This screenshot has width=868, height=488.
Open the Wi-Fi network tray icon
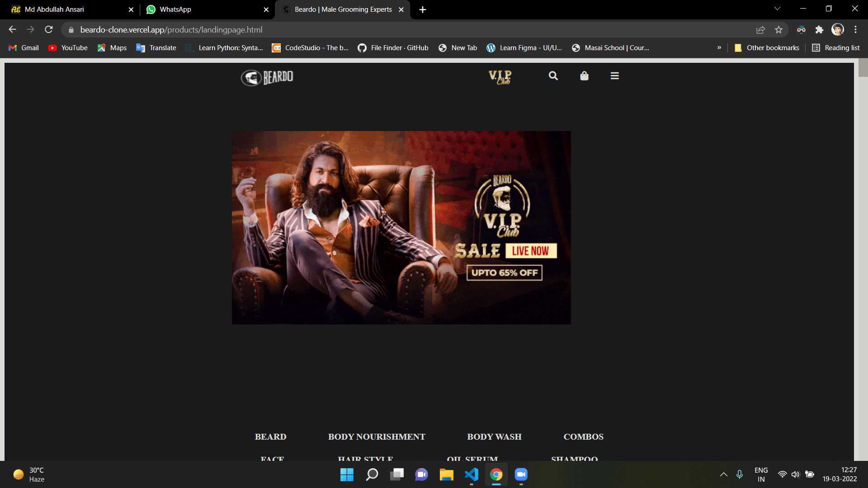pyautogui.click(x=782, y=474)
